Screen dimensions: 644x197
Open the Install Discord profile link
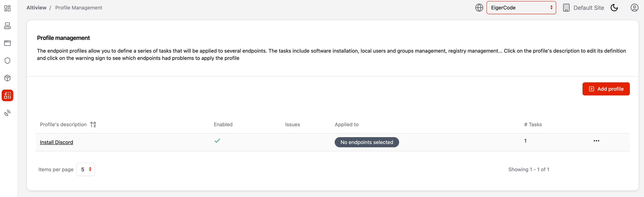[x=56, y=142]
